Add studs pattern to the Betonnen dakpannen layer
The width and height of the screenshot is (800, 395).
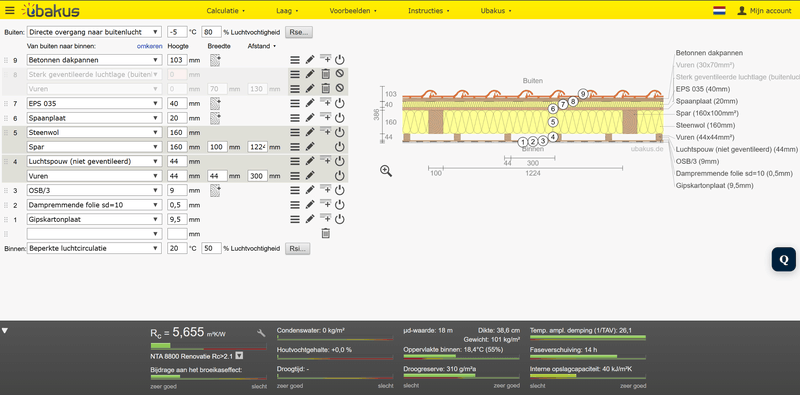tap(215, 60)
